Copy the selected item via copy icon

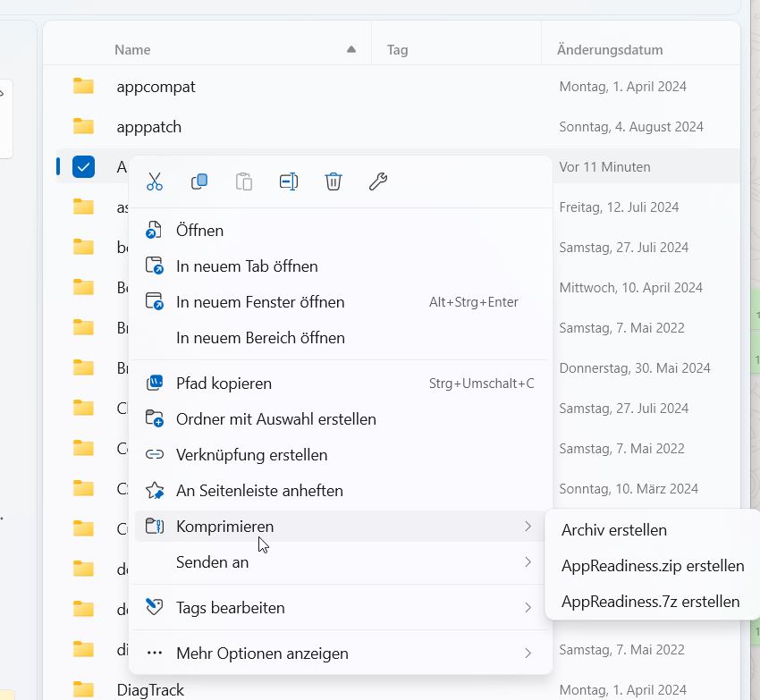coord(199,181)
